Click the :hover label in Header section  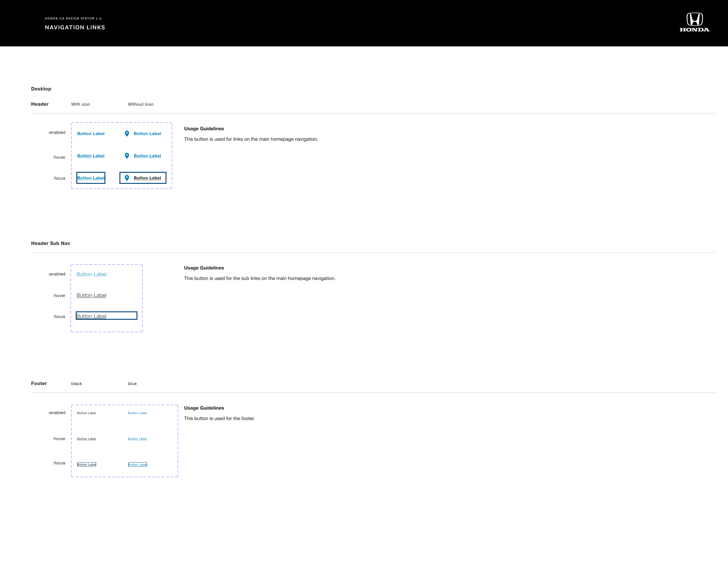pos(59,157)
